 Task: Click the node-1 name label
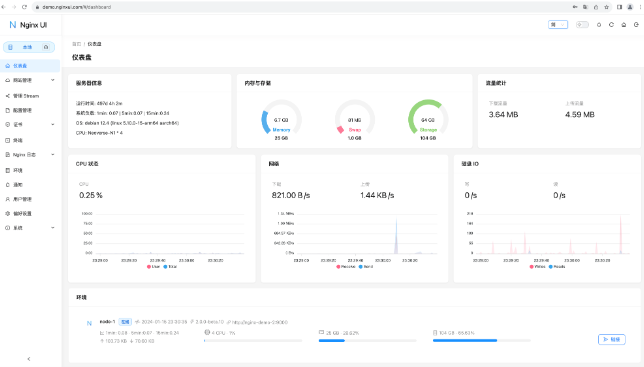[x=107, y=322]
